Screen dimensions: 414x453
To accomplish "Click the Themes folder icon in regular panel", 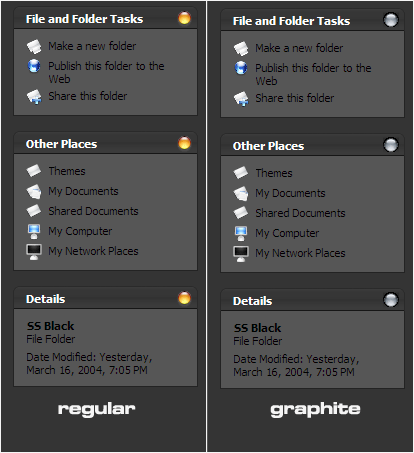I will tap(34, 171).
